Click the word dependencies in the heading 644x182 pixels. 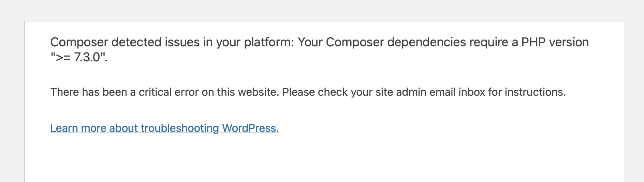point(426,42)
